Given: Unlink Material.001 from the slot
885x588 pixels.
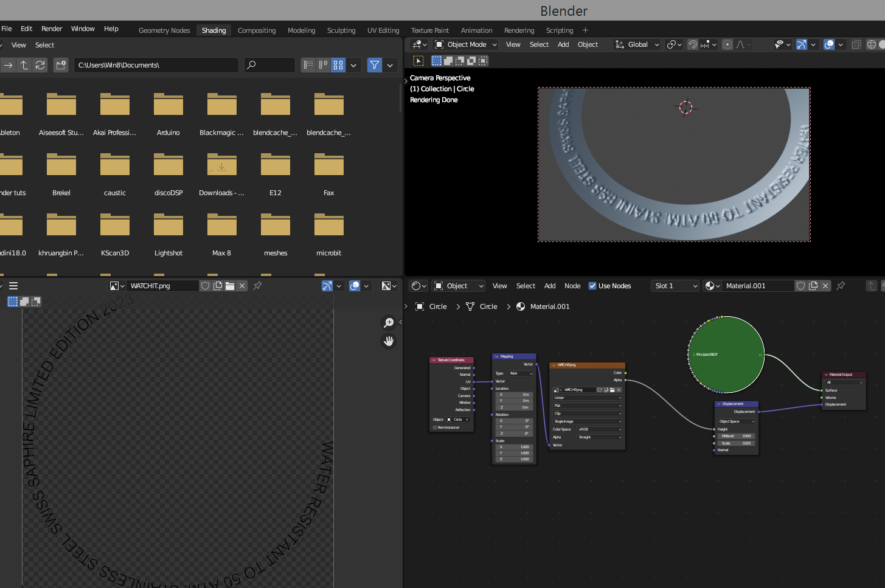Looking at the screenshot, I should click(x=825, y=286).
